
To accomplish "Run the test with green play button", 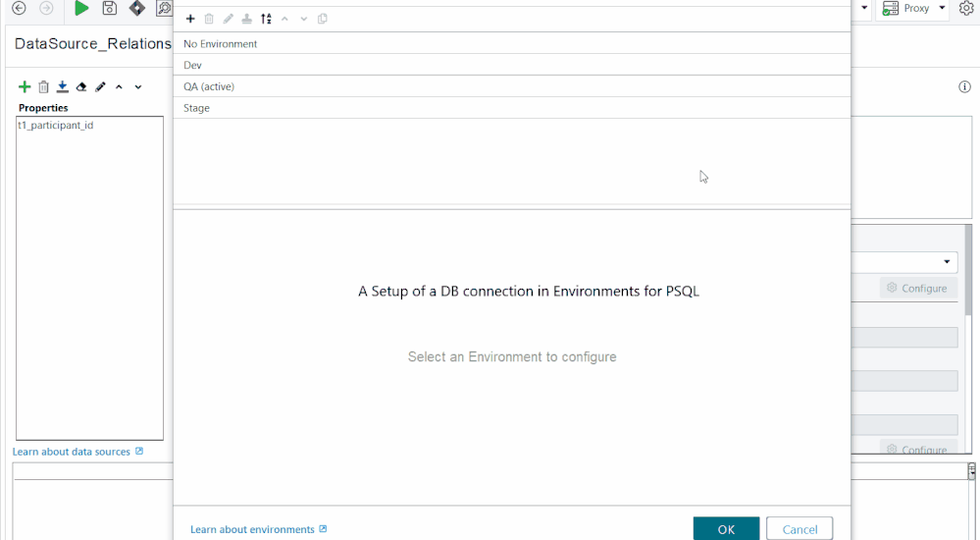I will click(81, 8).
